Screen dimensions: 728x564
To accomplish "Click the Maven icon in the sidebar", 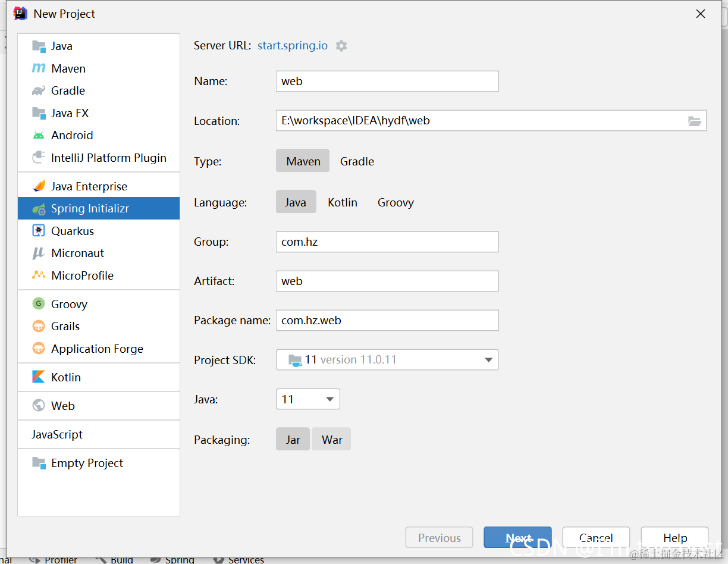I will click(x=39, y=68).
